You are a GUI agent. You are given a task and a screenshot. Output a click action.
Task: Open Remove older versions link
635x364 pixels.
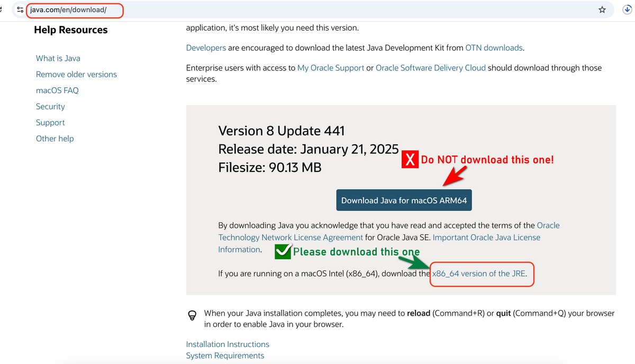click(x=76, y=74)
